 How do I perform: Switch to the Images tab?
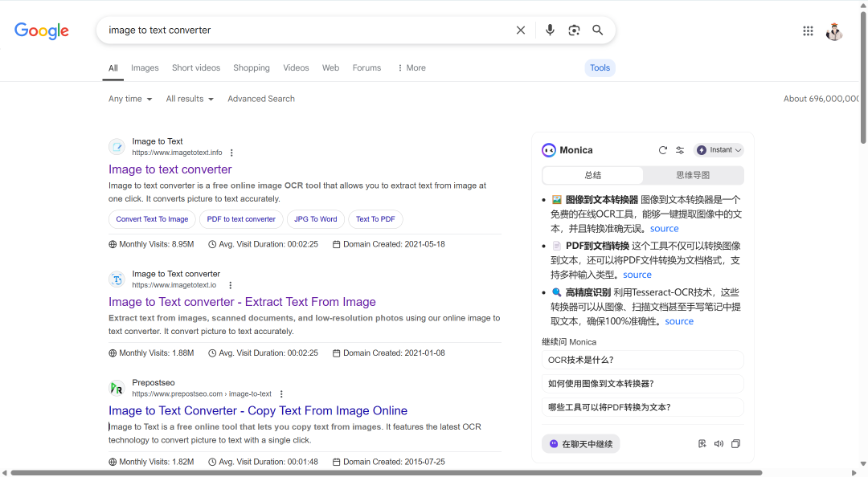145,68
